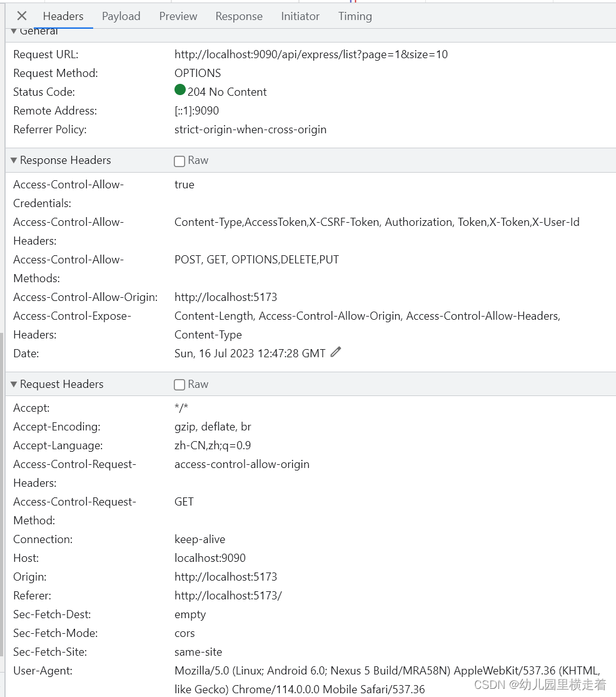Open the Timing tab

point(355,16)
